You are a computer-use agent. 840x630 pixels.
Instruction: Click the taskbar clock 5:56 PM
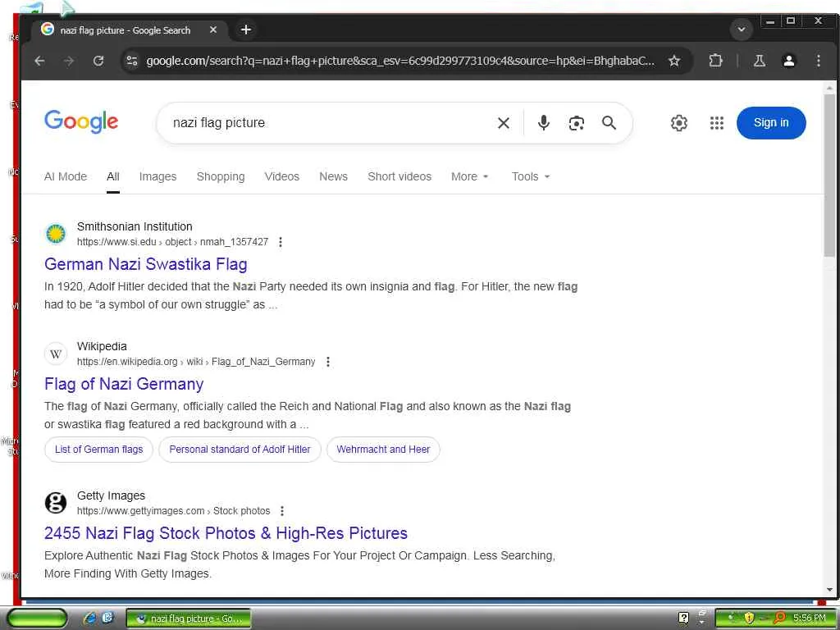pos(810,619)
